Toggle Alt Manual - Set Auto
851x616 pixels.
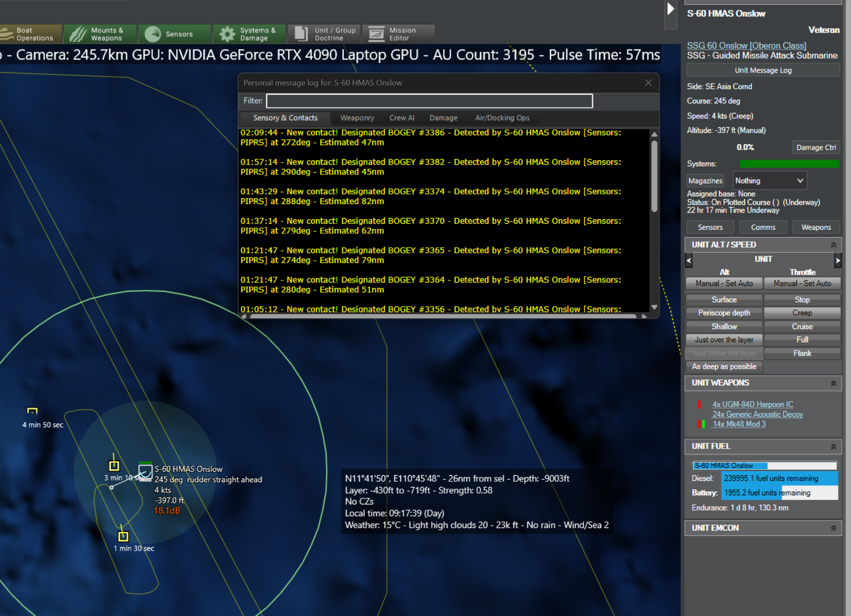click(x=724, y=283)
